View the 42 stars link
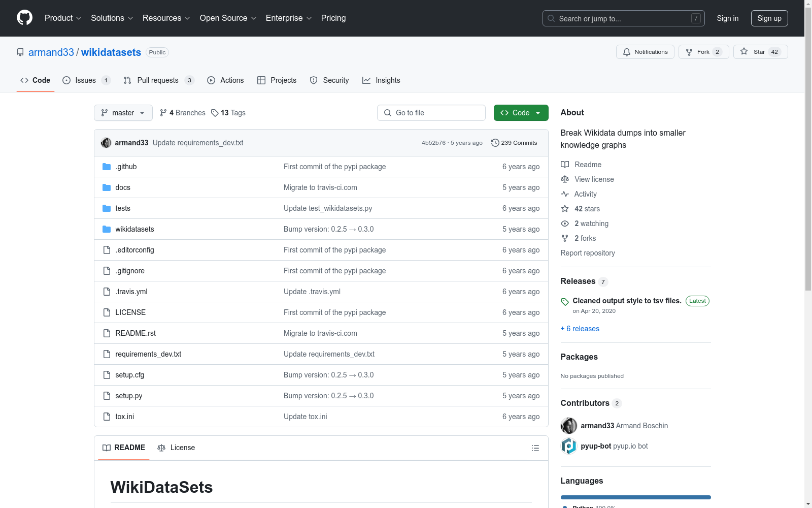Image resolution: width=812 pixels, height=508 pixels. [581, 209]
